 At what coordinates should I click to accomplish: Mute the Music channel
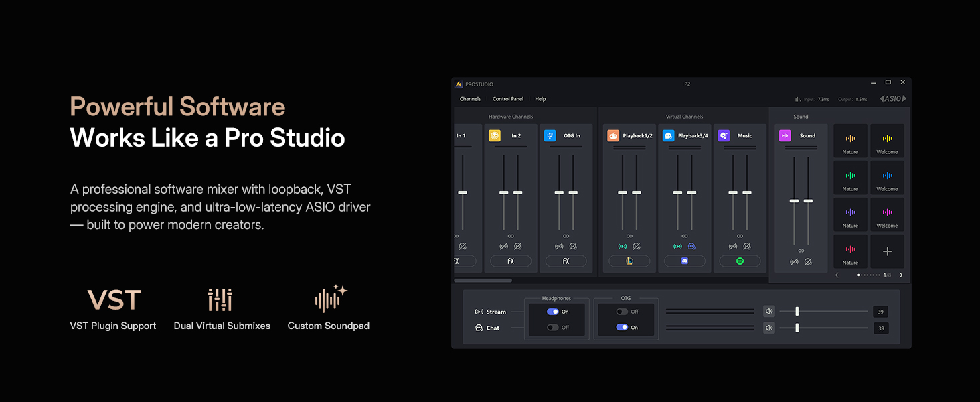(746, 247)
